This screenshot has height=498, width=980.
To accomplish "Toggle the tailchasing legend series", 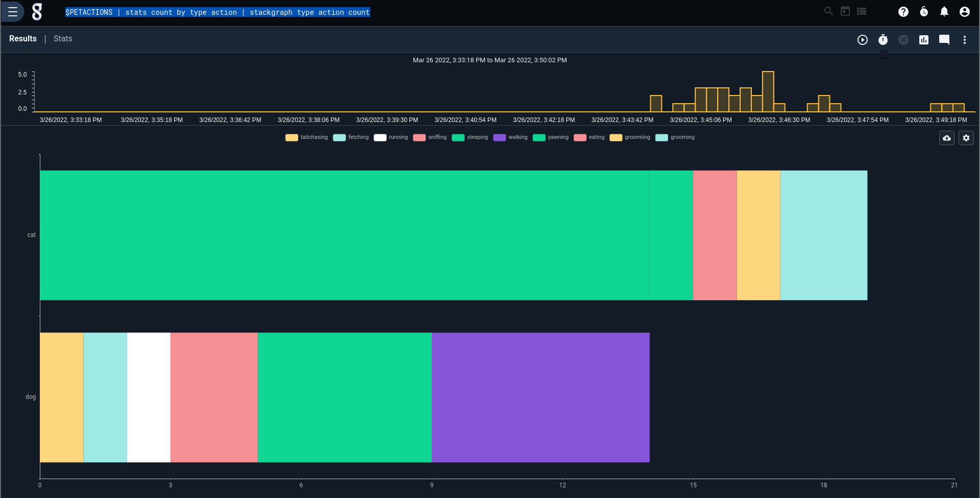I will click(x=307, y=137).
